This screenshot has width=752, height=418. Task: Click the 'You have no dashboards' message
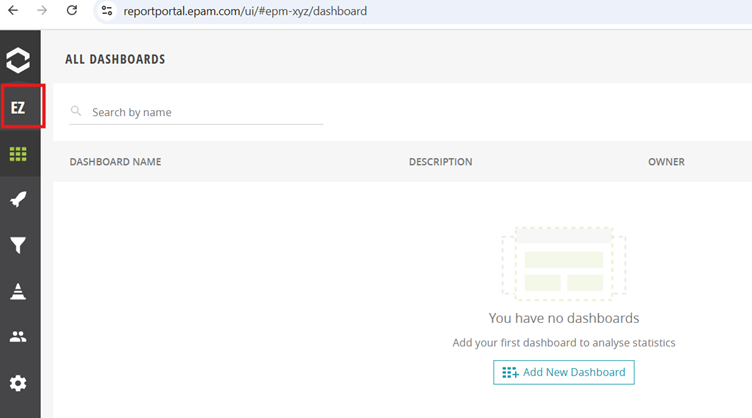(564, 318)
